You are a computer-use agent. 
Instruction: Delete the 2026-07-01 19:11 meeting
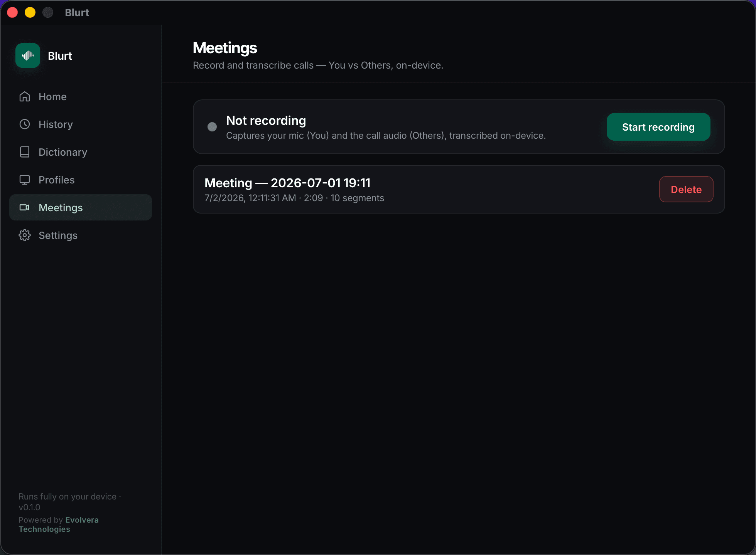(x=686, y=189)
